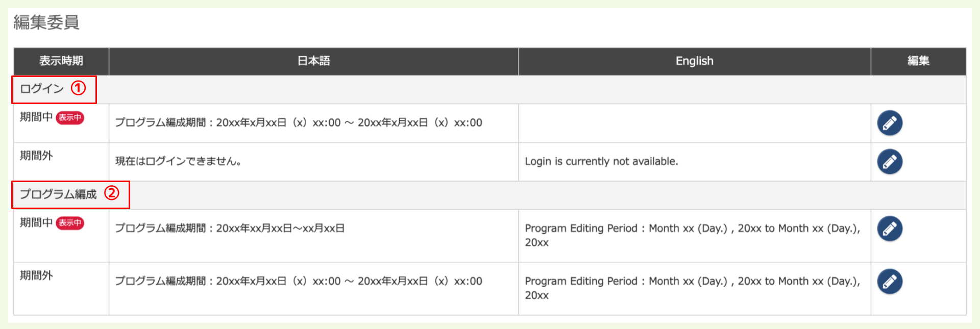
Task: Click the empty English cell in ログイン 期間中 row
Action: [694, 123]
